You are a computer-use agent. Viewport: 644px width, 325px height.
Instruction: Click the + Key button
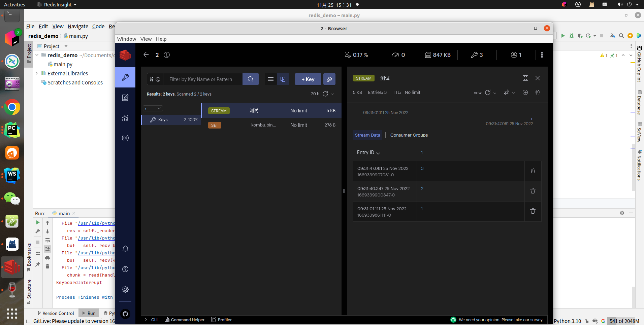(x=308, y=79)
